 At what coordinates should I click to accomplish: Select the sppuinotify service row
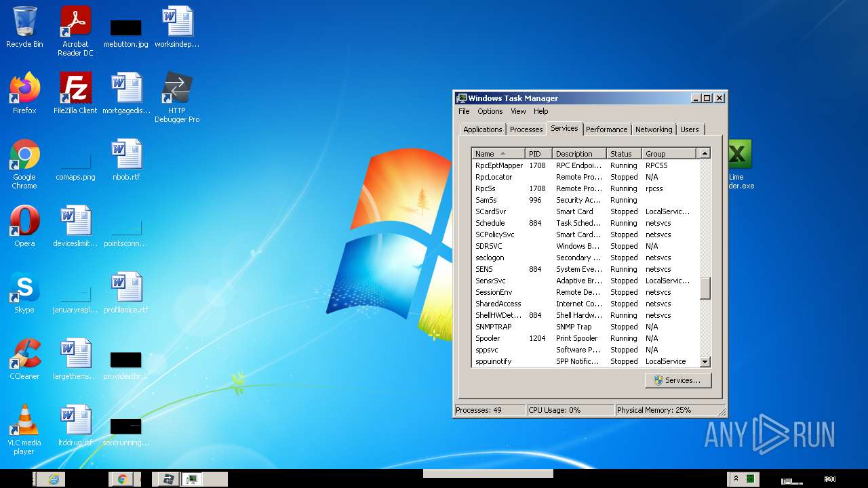point(585,361)
